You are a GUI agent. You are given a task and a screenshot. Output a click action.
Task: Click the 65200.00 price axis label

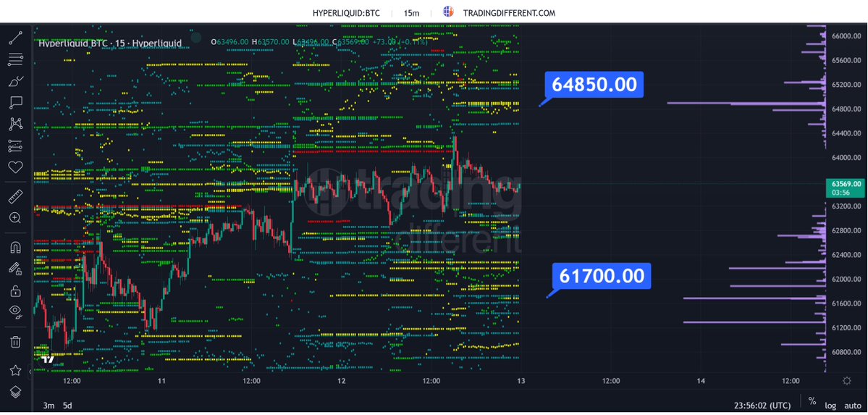pos(846,85)
